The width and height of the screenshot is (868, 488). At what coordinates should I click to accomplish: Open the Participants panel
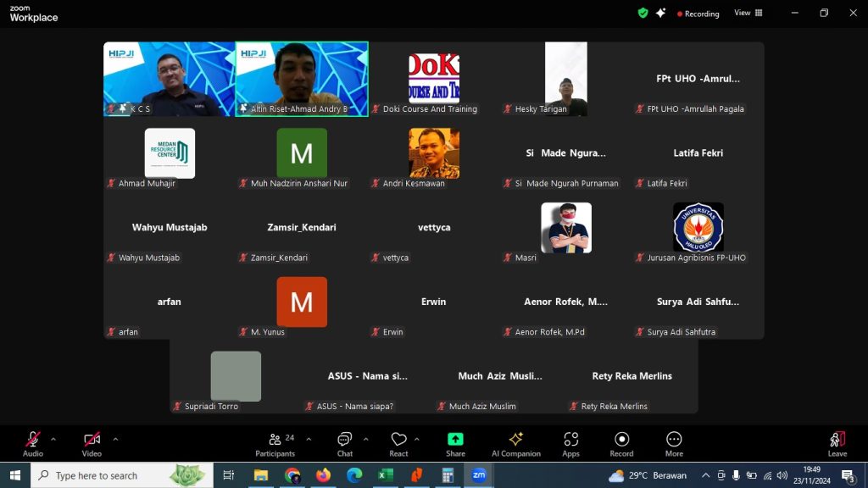tap(275, 443)
